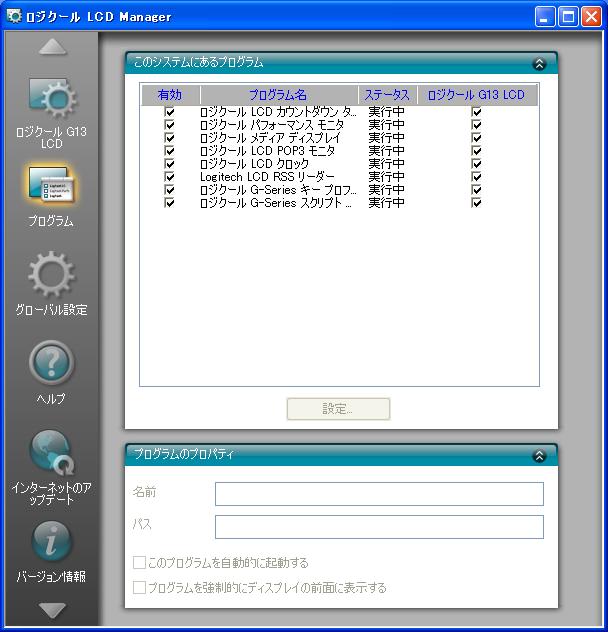608x632 pixels.
Task: Minimize the LCD Manager window
Action: tap(545, 17)
